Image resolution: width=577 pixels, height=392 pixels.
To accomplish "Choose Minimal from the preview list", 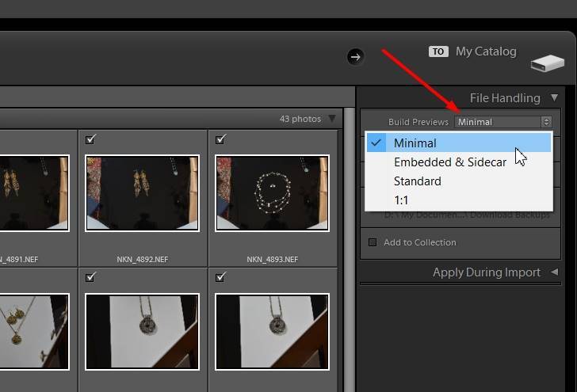I will pos(415,143).
